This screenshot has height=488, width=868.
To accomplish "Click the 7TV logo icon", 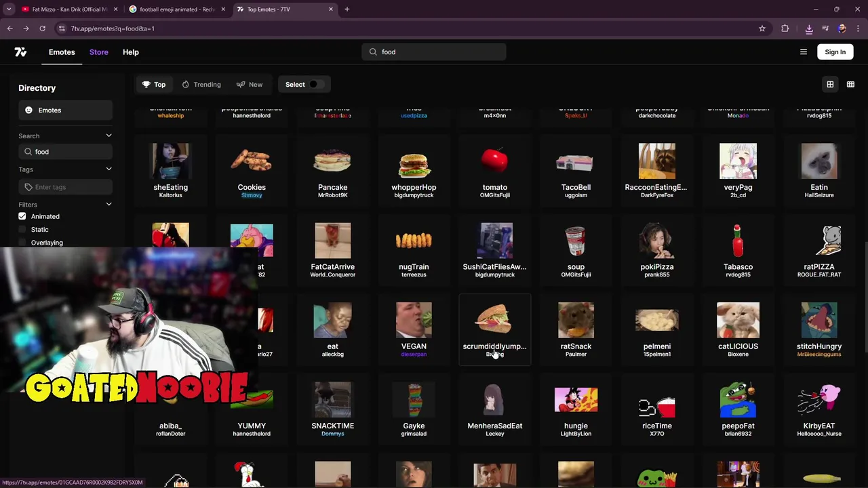I will tap(20, 52).
